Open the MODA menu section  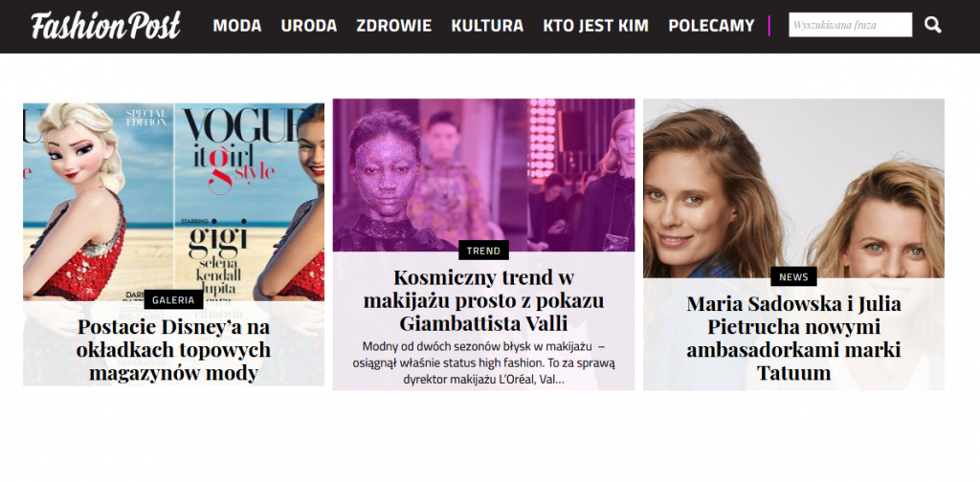237,26
